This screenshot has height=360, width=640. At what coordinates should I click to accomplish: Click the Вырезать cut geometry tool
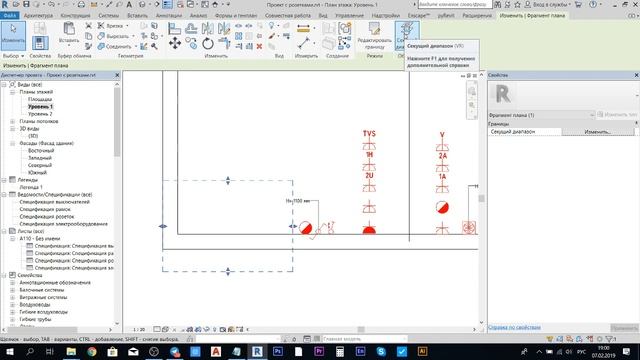pyautogui.click(x=115, y=36)
